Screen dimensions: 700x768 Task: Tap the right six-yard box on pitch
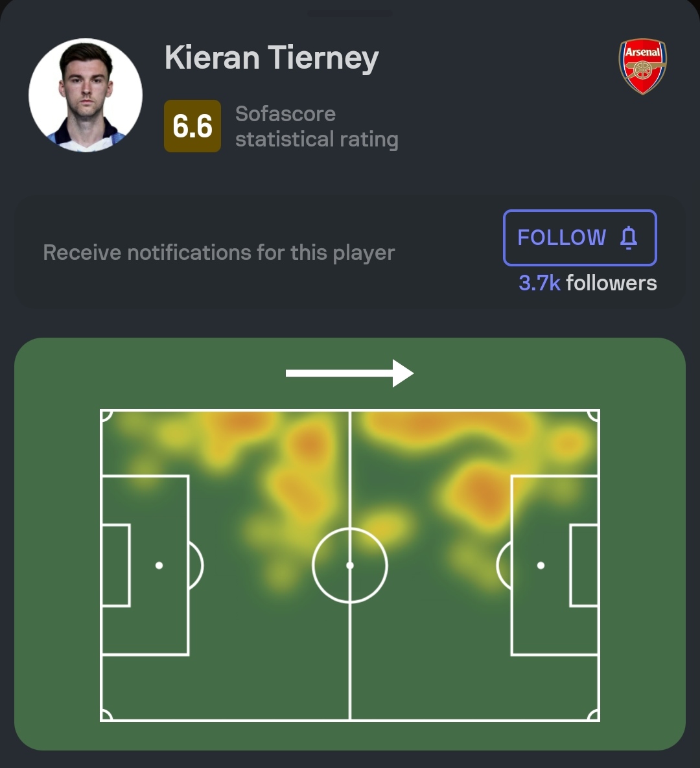pyautogui.click(x=585, y=565)
